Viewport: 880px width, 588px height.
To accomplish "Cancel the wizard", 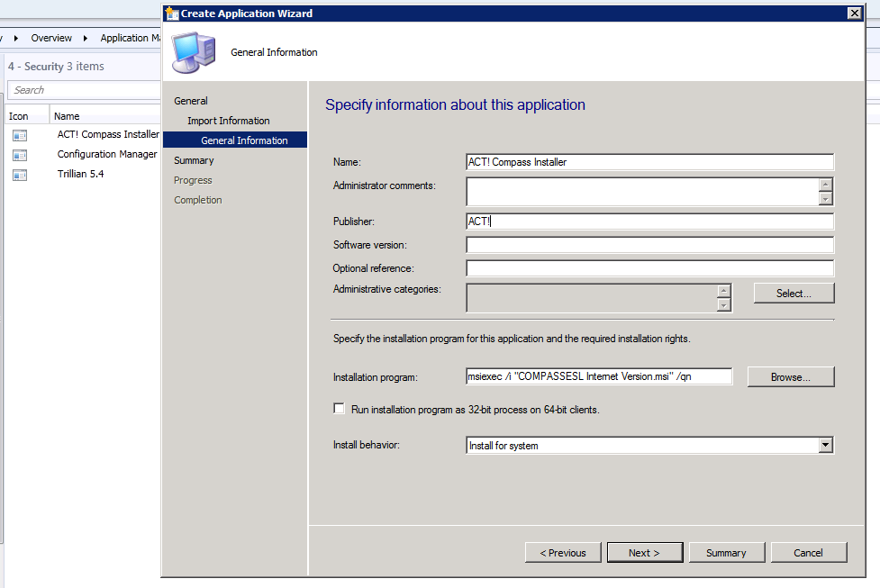I will (809, 553).
